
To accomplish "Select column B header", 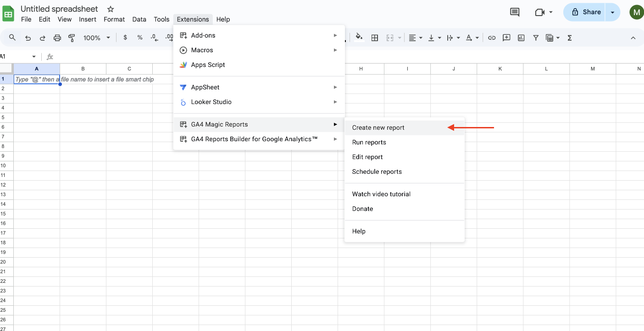I will click(83, 69).
